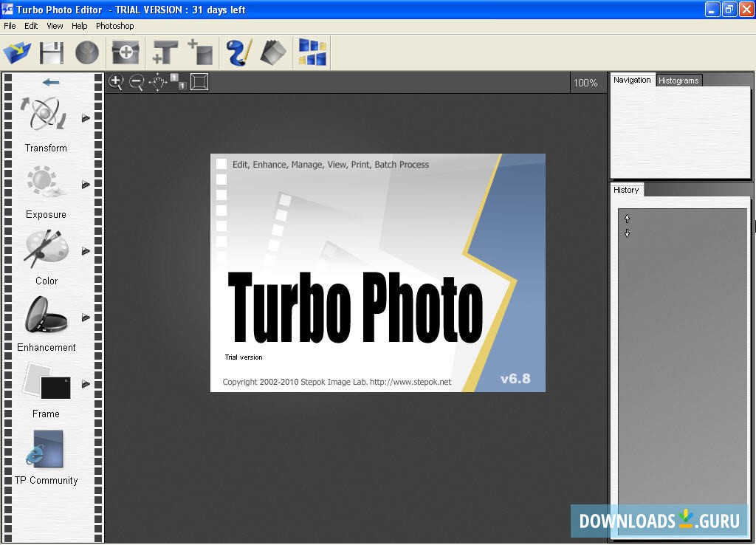Expand the Transform tool options arrow
This screenshot has height=545, width=756.
pos(86,117)
